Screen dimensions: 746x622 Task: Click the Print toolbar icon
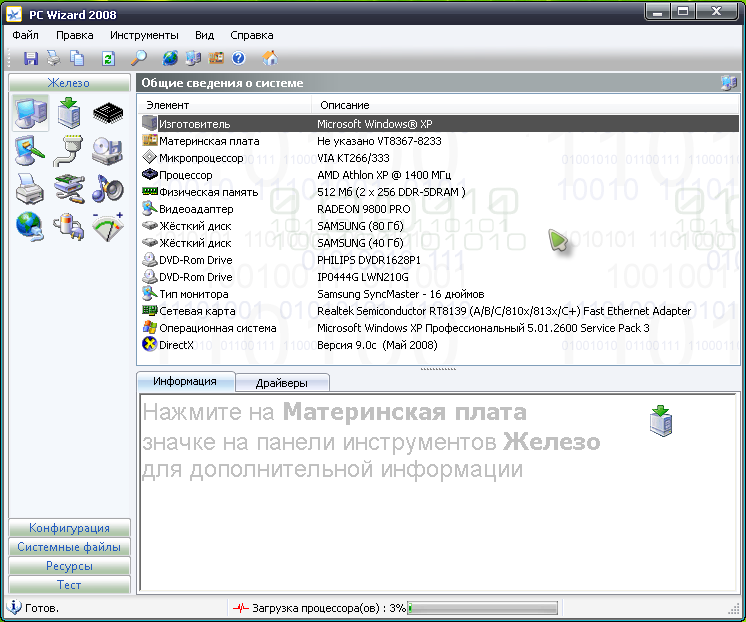54,59
